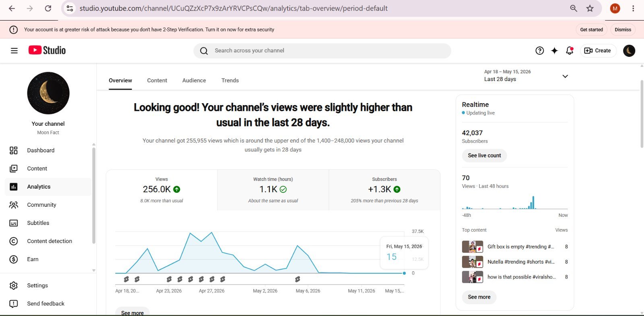Open Chrome three-dot menu
Image resolution: width=644 pixels, height=316 pixels.
633,8
